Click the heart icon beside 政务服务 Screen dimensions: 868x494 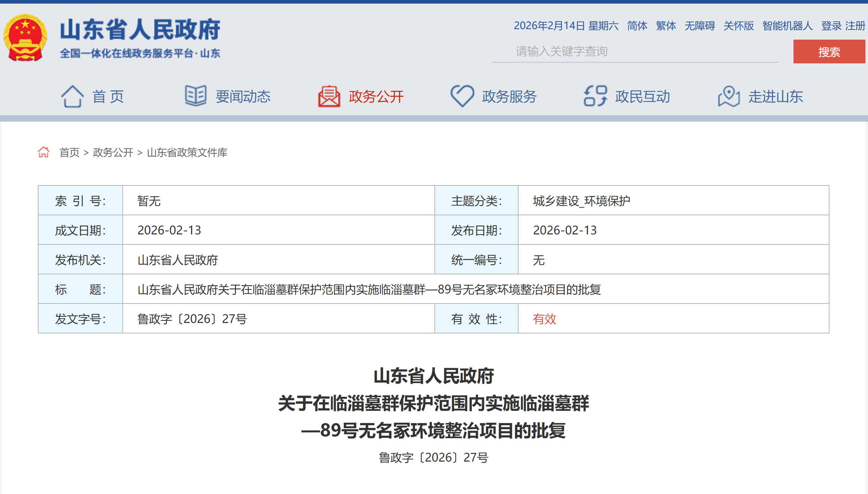[463, 96]
